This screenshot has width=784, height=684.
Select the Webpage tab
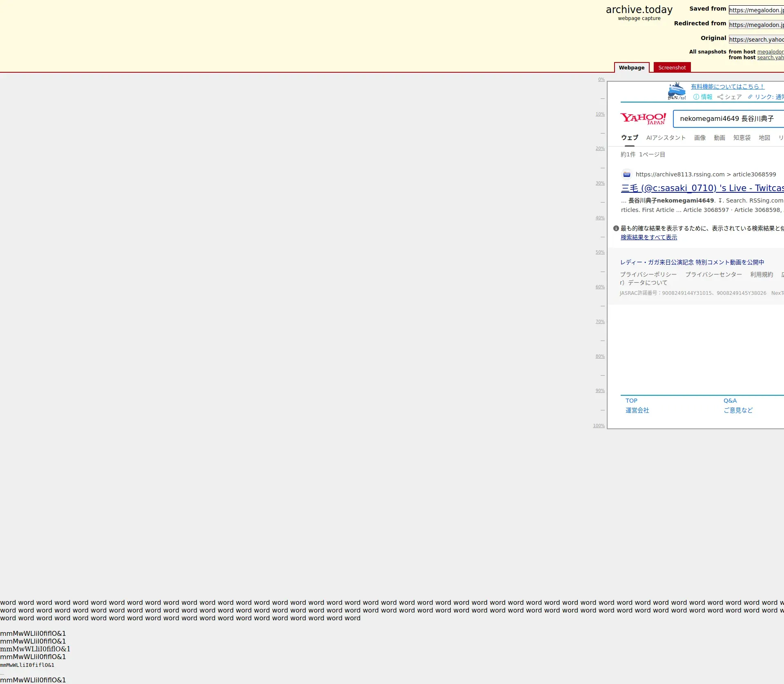[631, 68]
